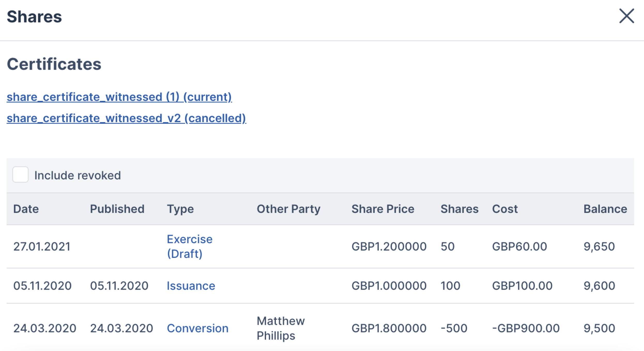The image size is (644, 351).
Task: Click the Published column header
Action: [x=117, y=209]
